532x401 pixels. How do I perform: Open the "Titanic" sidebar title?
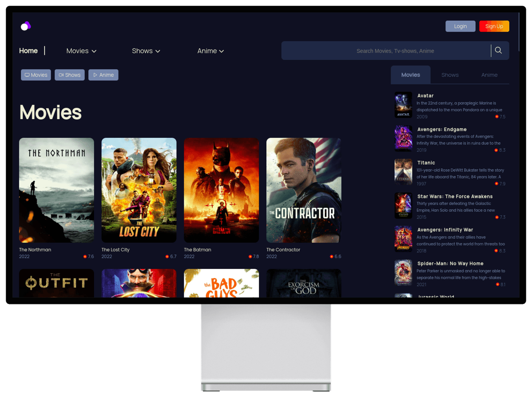click(426, 163)
